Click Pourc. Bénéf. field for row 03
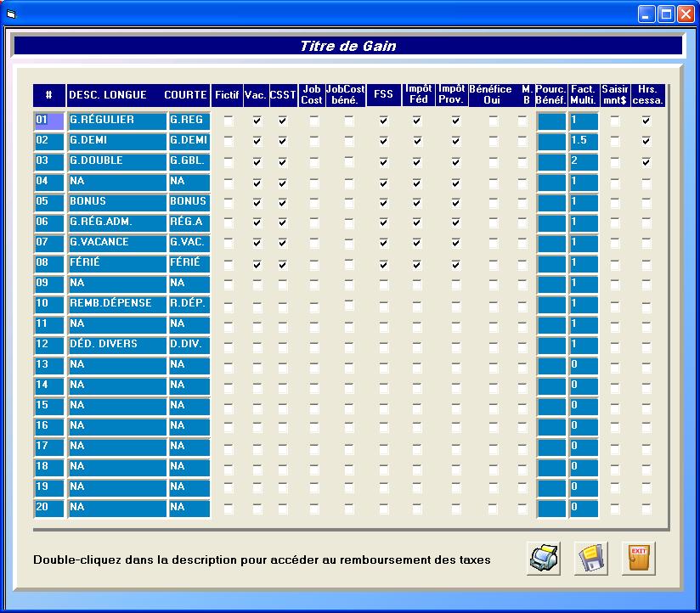Screen dimensions: 700x613 pos(551,161)
